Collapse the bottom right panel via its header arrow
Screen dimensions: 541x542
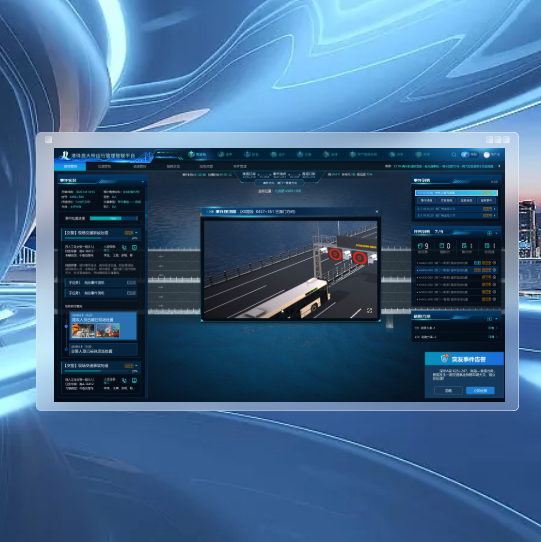click(497, 318)
